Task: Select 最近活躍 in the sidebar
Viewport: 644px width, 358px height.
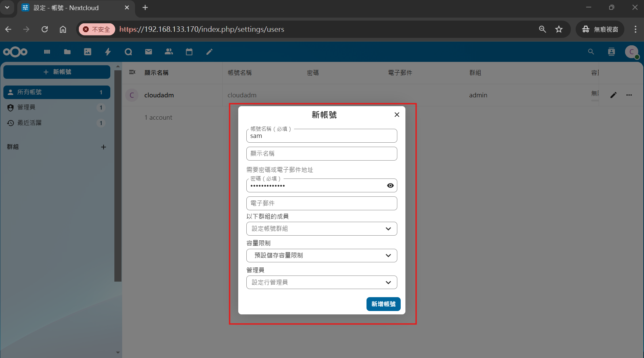Action: [29, 123]
